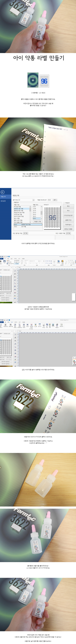
Task: Click the 찾기 search button
Action: point(55,200)
